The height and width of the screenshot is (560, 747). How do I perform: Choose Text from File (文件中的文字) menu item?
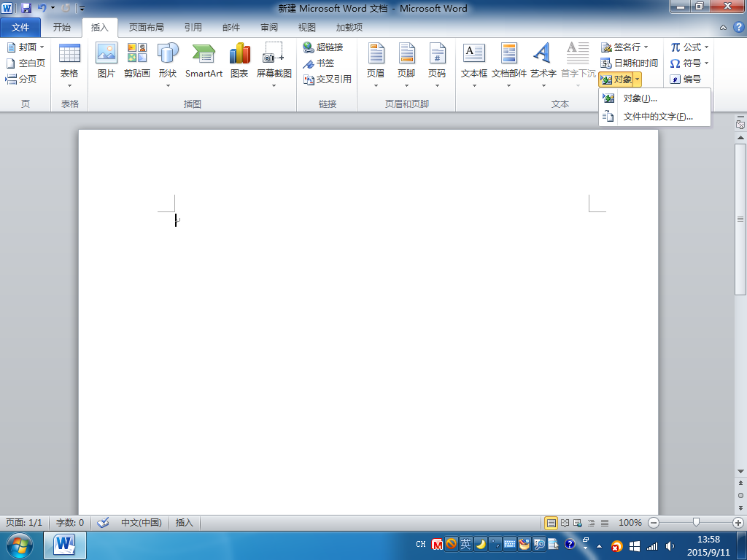pyautogui.click(x=654, y=117)
